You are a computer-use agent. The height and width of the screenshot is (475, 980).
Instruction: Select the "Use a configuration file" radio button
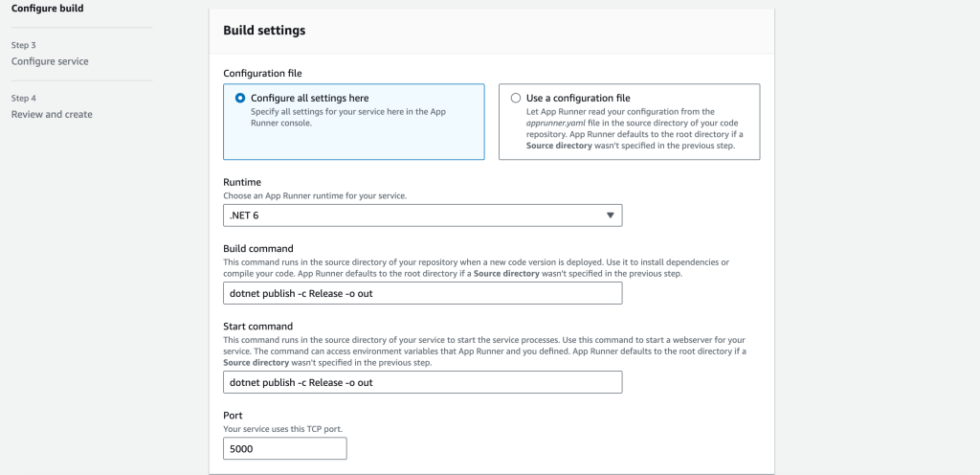click(x=516, y=98)
